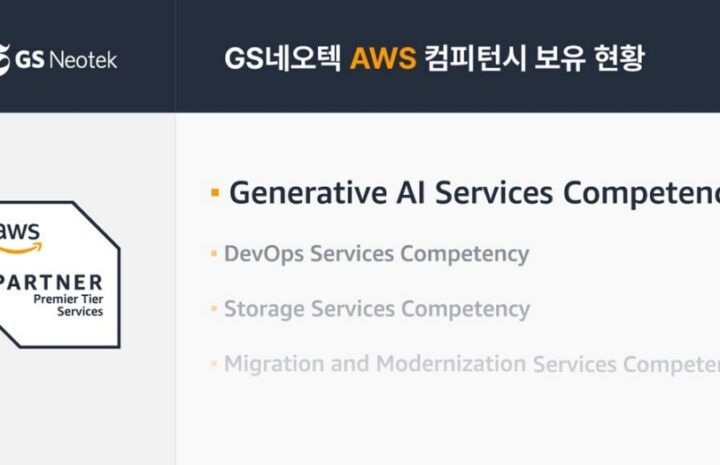Click the GS Neotek swirl logo icon
Viewport: 720px width, 465px height.
pos(4,60)
